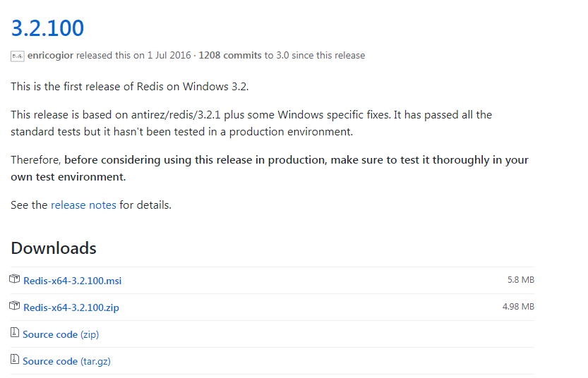The width and height of the screenshot is (588, 378).
Task: Click the Downloads section heading
Action: pyautogui.click(x=54, y=248)
